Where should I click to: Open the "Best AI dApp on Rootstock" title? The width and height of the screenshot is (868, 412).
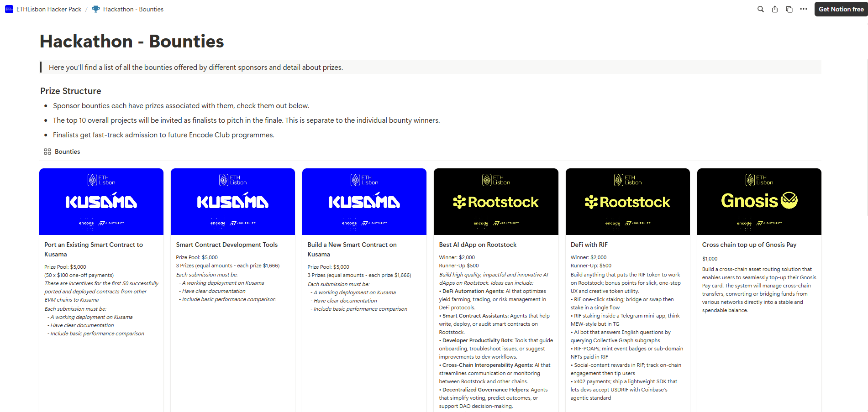478,245
